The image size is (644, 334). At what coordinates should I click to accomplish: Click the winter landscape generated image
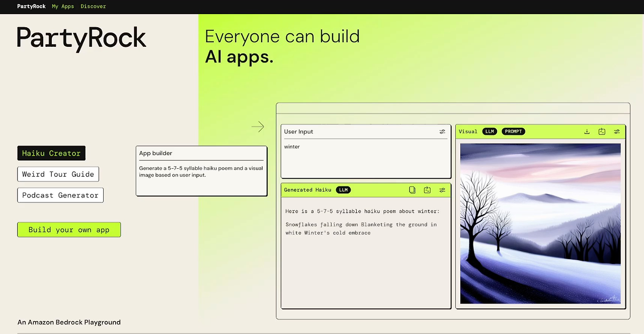540,224
